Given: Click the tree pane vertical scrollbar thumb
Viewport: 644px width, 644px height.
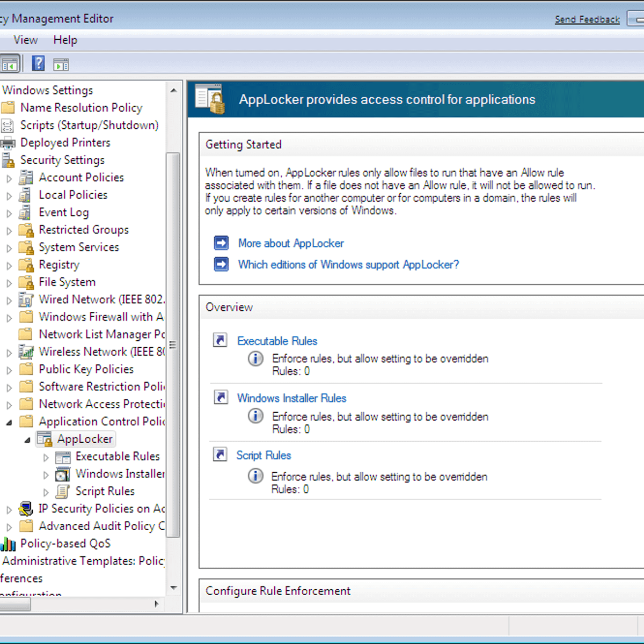Looking at the screenshot, I should (173, 345).
